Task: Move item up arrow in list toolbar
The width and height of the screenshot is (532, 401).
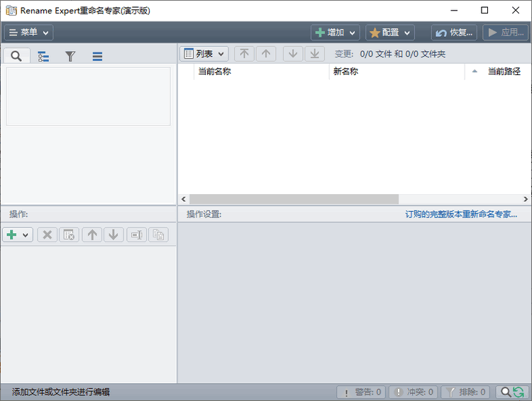Action: [266, 54]
